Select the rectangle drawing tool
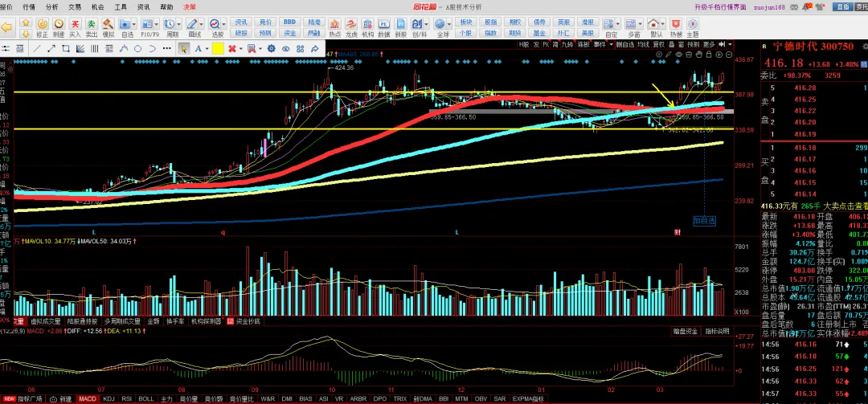This screenshot has width=868, height=404. coord(65,49)
